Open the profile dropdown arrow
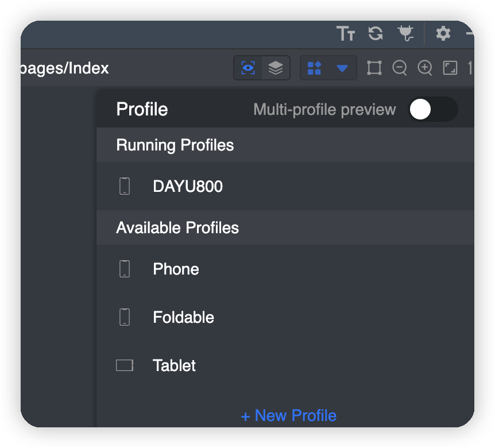Image resolution: width=495 pixels, height=448 pixels. point(342,68)
